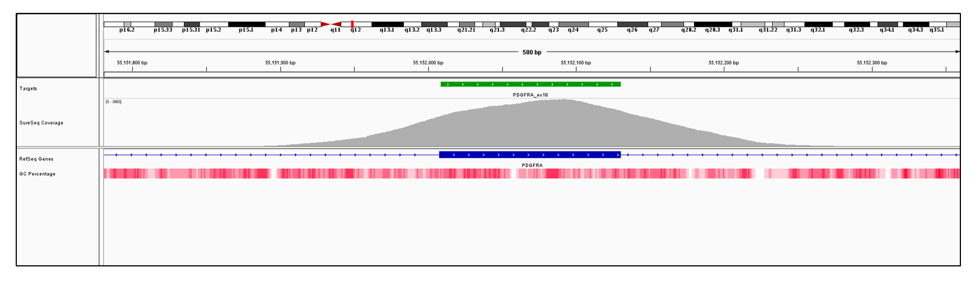The height and width of the screenshot is (286, 980).
Task: Click the red position indicator near q12
Action: tap(352, 24)
